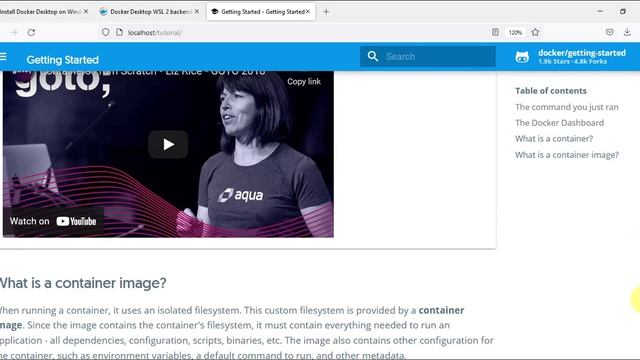Click the Getting Started tab favicon
Viewport: 640px width, 360px height.
click(x=215, y=12)
